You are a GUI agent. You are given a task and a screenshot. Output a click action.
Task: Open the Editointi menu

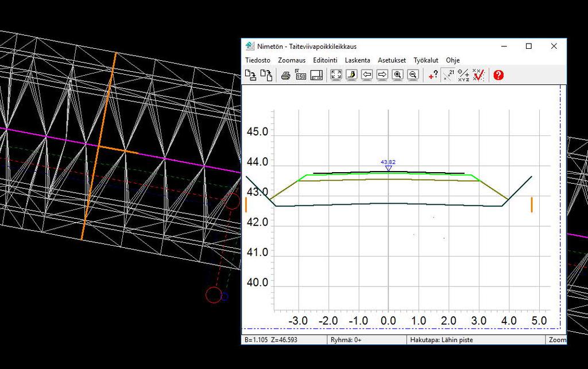(x=325, y=60)
